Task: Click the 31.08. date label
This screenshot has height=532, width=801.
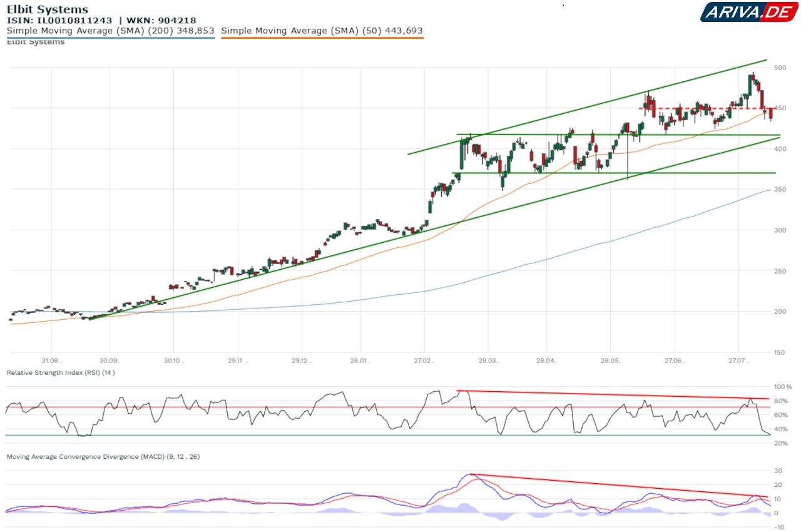Action: (51, 360)
